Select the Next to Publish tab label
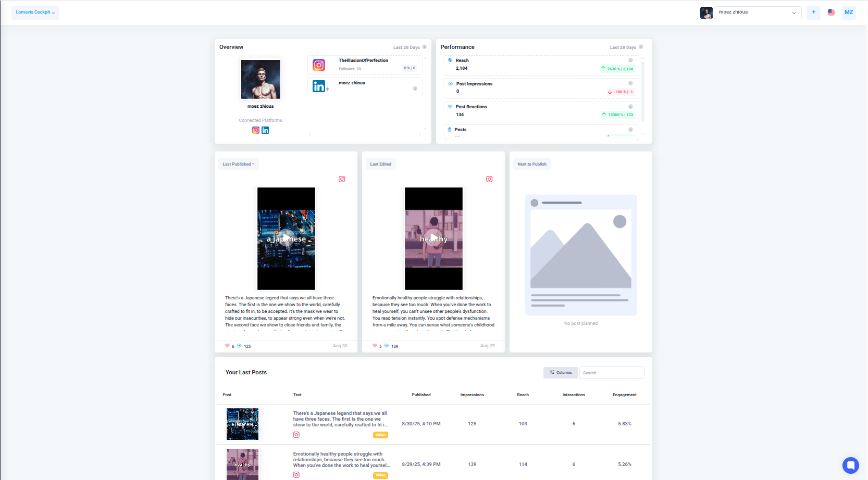The width and height of the screenshot is (868, 480). point(532,164)
